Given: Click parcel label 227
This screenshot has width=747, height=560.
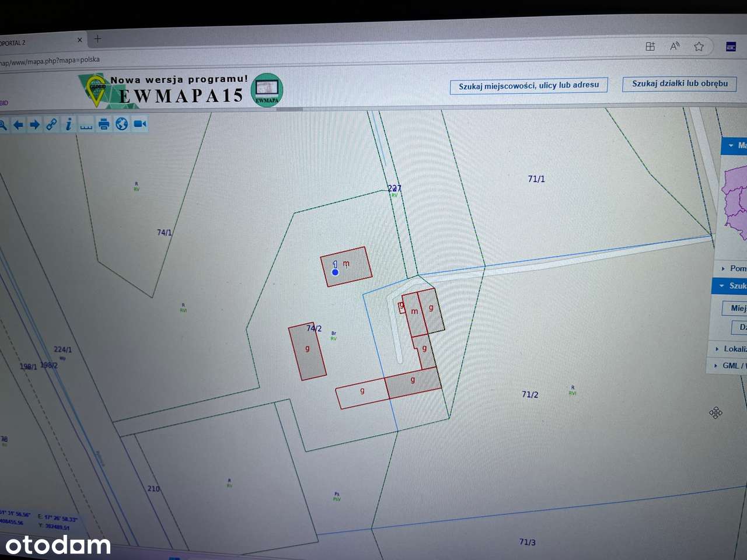Looking at the screenshot, I should pyautogui.click(x=395, y=188).
